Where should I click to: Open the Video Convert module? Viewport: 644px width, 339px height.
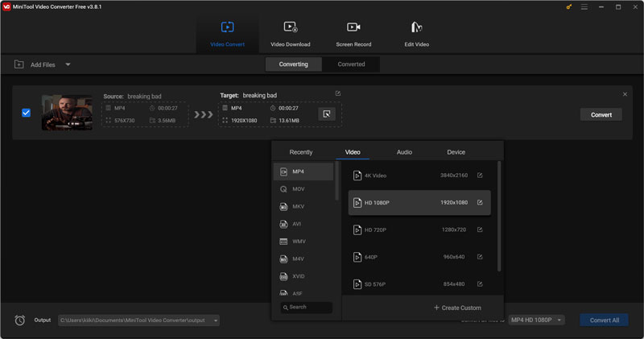click(227, 34)
